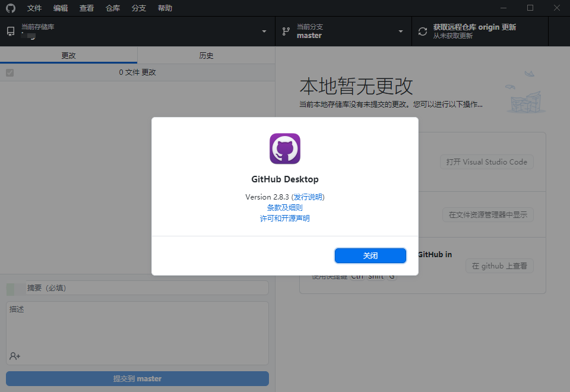Viewport: 570px width, 392px height.
Task: Open the 文件 menu
Action: [34, 8]
